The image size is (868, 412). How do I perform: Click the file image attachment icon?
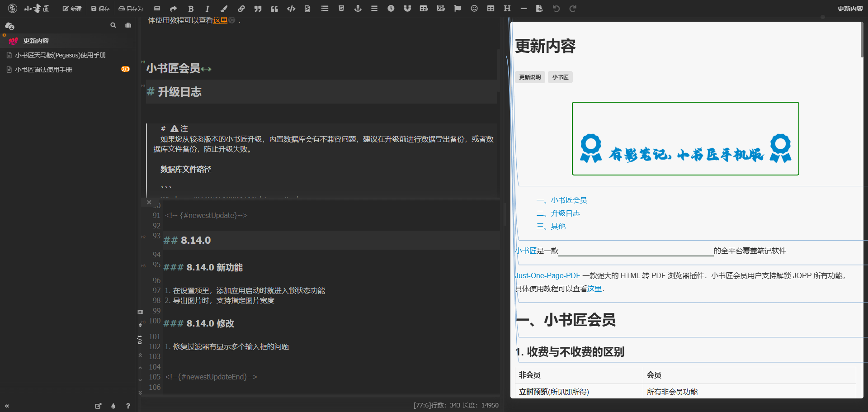tap(307, 9)
